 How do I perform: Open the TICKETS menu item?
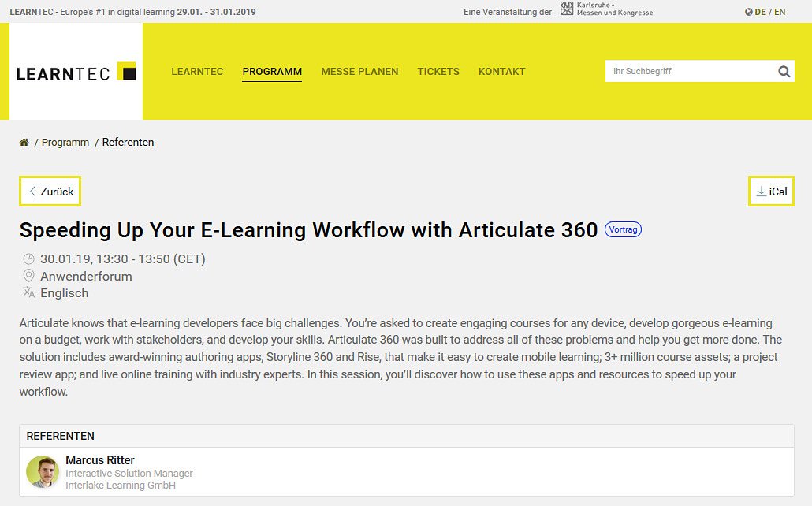click(438, 71)
